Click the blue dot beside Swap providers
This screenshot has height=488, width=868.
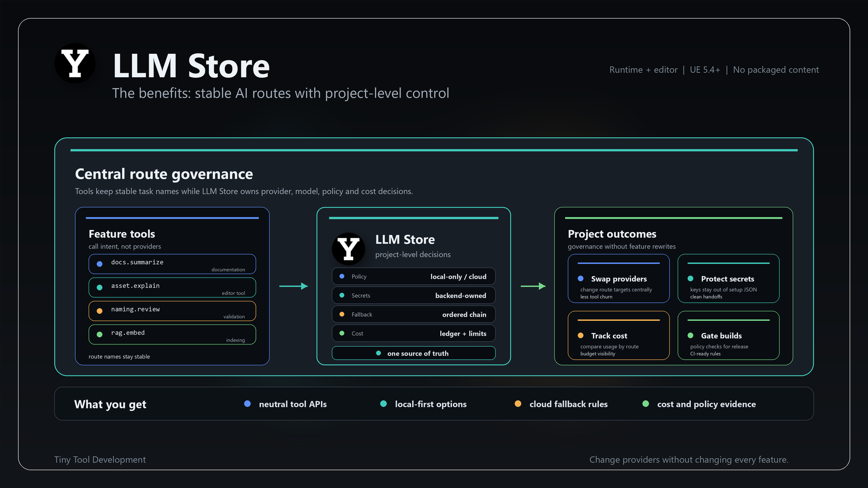tap(580, 278)
